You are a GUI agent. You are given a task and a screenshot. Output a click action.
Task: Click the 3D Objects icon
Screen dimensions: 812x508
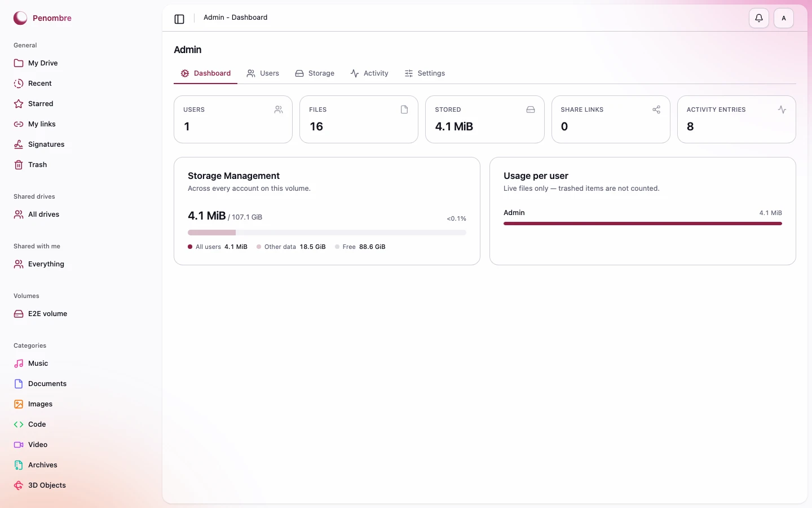[19, 485]
